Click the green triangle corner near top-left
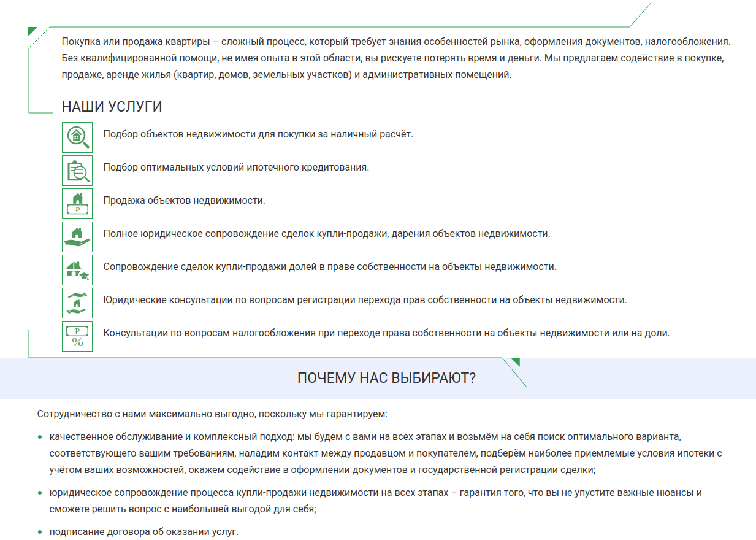 (x=32, y=31)
